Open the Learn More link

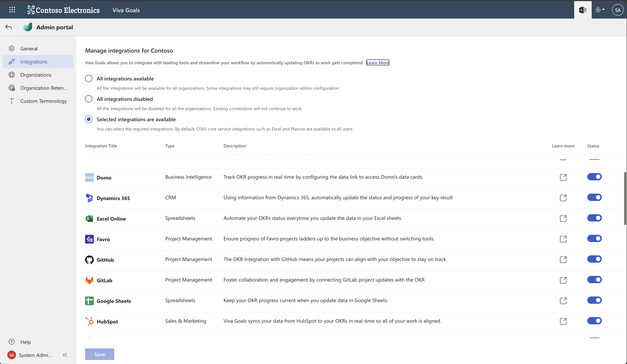click(x=378, y=63)
